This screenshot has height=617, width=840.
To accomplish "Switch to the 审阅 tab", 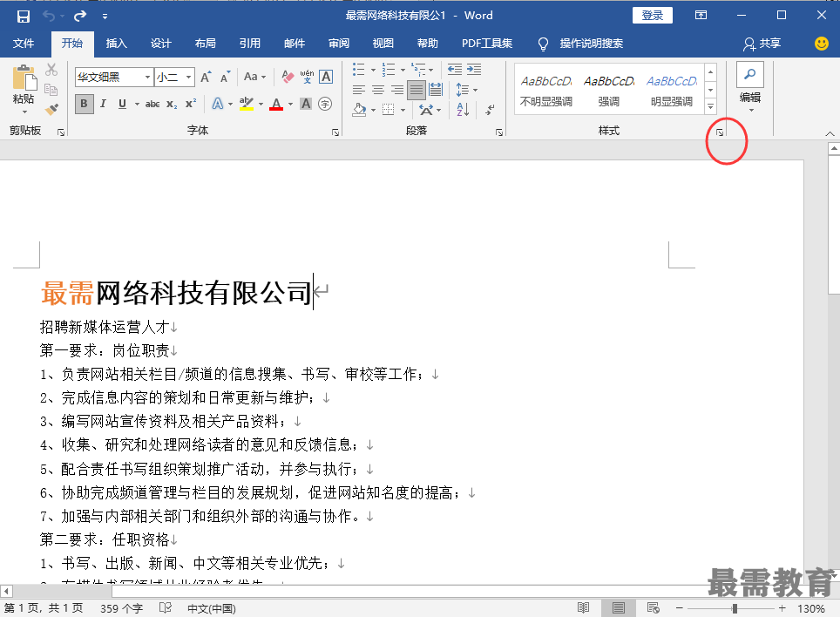I will [339, 44].
